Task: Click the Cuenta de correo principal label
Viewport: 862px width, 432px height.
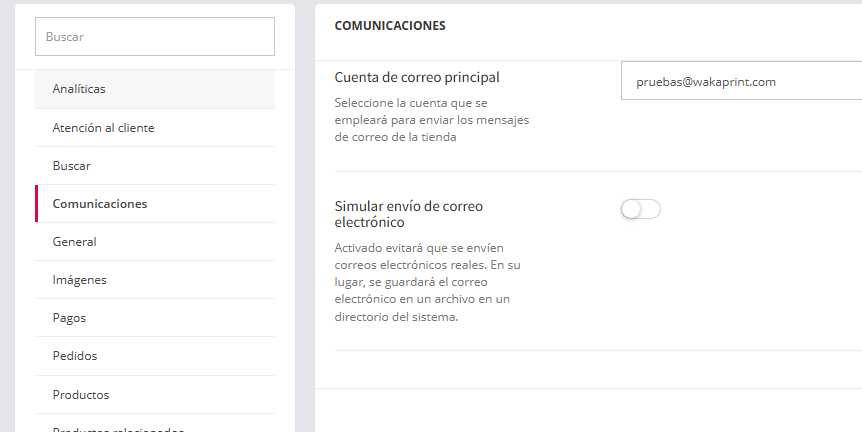Action: click(x=416, y=77)
